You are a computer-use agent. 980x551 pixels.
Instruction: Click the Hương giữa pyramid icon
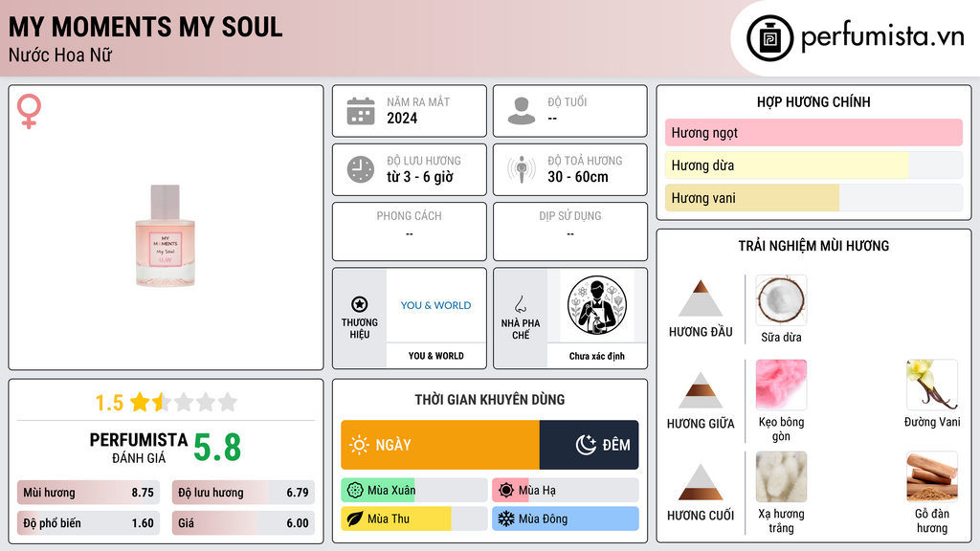701,390
